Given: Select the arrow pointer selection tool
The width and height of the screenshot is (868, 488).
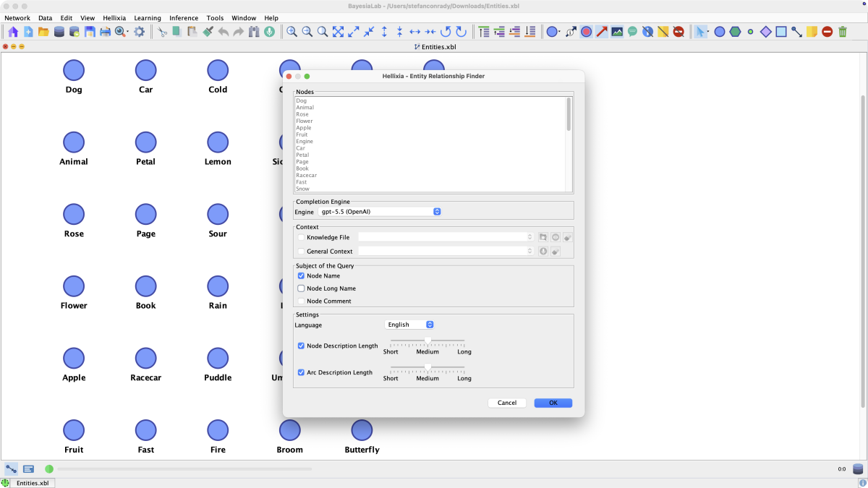Looking at the screenshot, I should [699, 32].
